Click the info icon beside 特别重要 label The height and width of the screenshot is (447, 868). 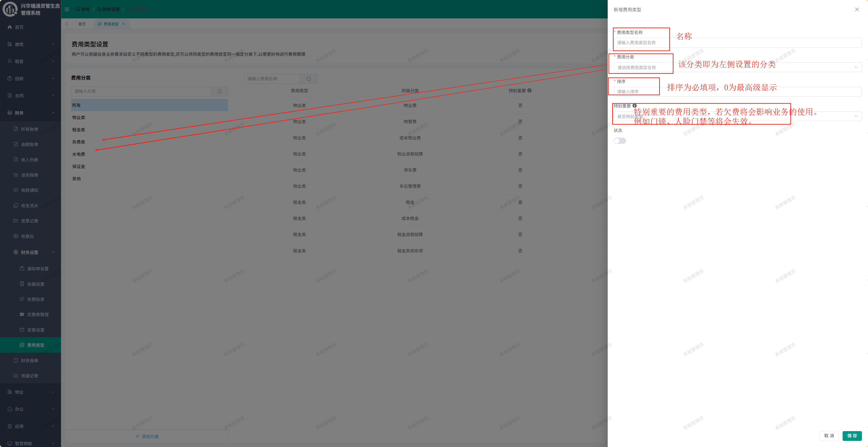tap(634, 106)
